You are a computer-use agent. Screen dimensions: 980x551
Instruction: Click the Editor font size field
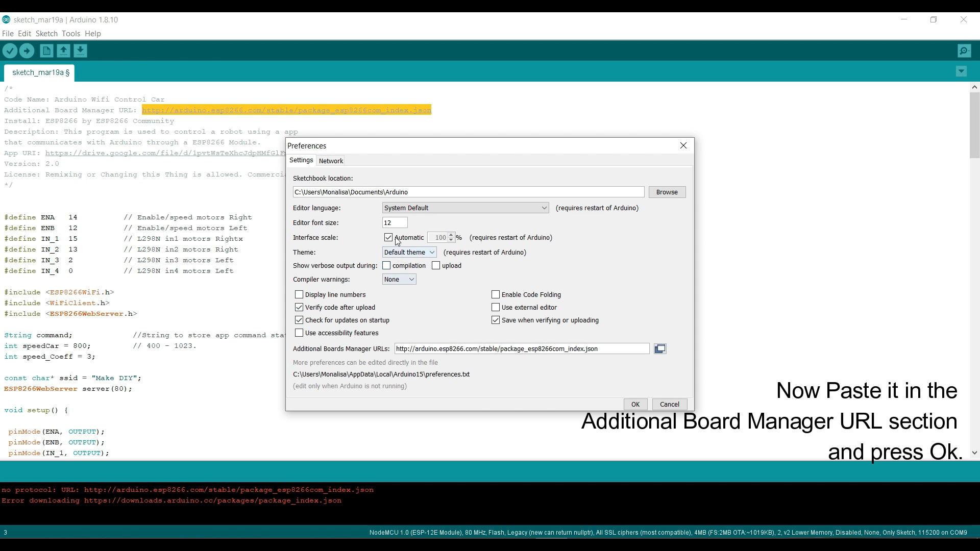tap(395, 223)
